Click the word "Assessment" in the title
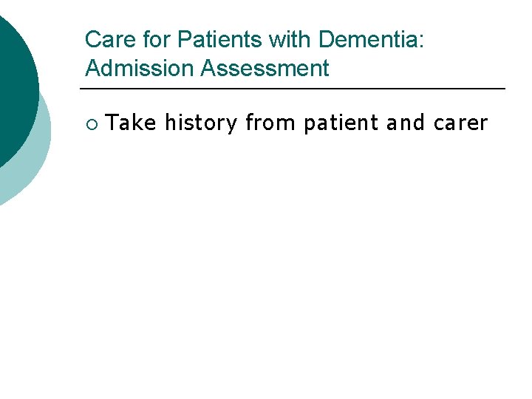The image size is (532, 399). click(265, 69)
